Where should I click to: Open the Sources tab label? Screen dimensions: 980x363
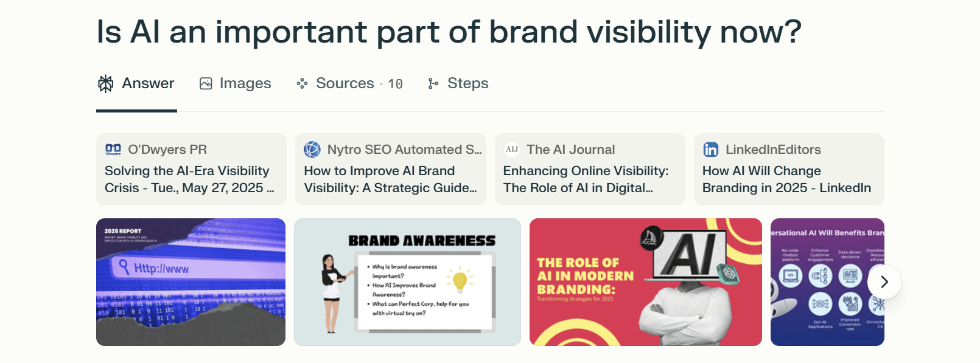[x=345, y=83]
